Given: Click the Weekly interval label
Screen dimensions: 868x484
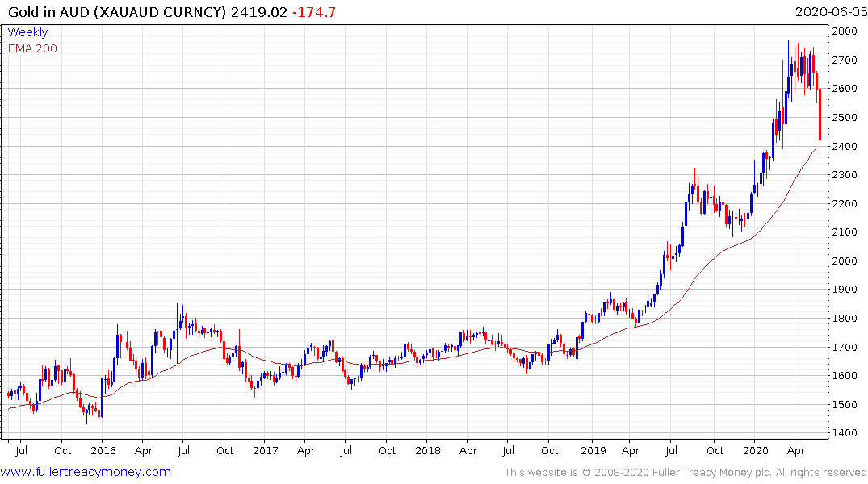Looking at the screenshot, I should pos(27,32).
